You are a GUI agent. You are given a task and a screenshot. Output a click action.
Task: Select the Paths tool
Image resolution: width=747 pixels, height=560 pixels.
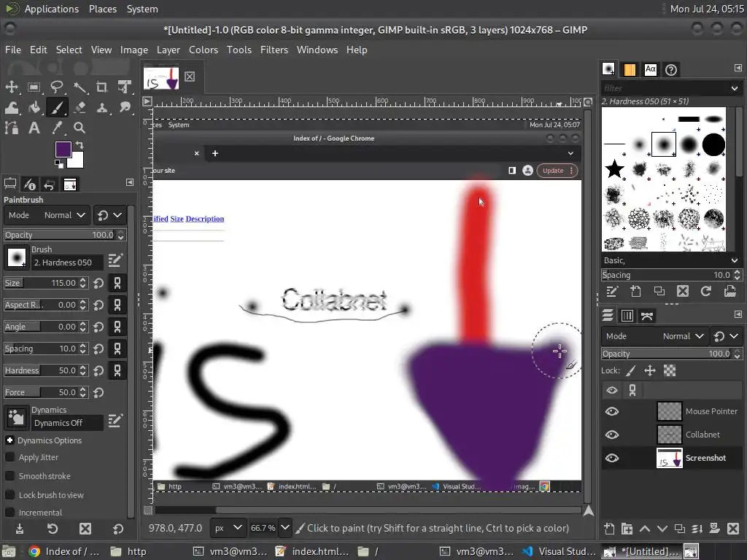(12, 128)
